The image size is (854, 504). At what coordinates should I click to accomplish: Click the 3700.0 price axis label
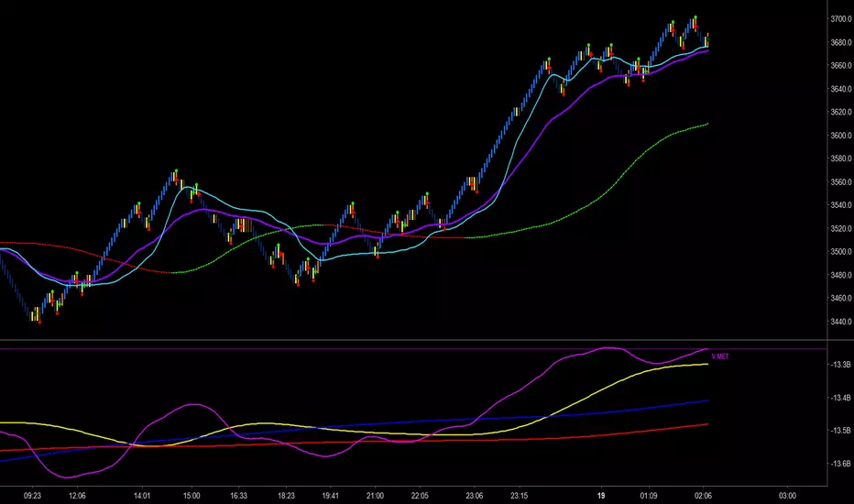point(841,19)
